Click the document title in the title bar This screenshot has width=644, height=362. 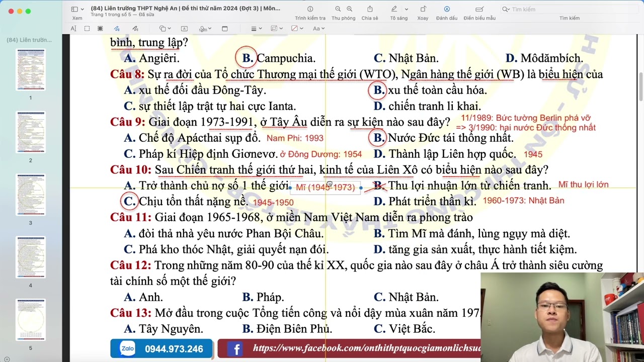(186, 8)
